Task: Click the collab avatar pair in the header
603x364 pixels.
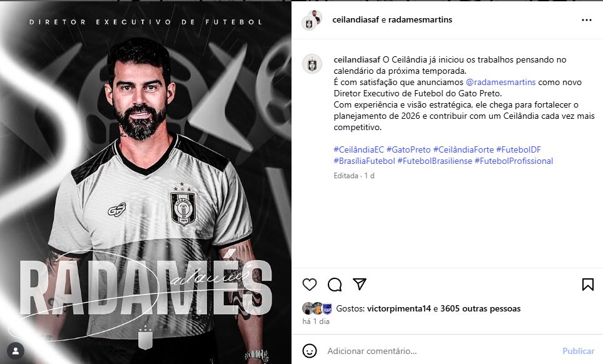Action: (x=312, y=21)
